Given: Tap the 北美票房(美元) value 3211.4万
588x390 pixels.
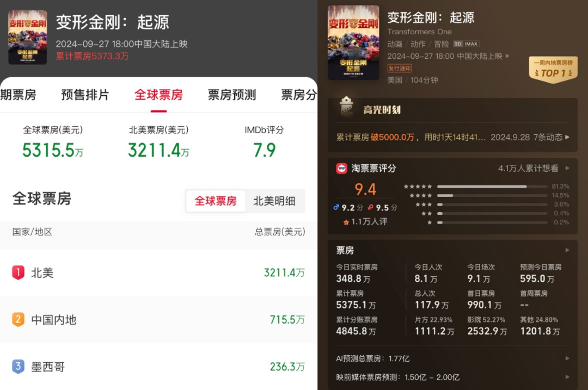Looking at the screenshot, I should [158, 150].
